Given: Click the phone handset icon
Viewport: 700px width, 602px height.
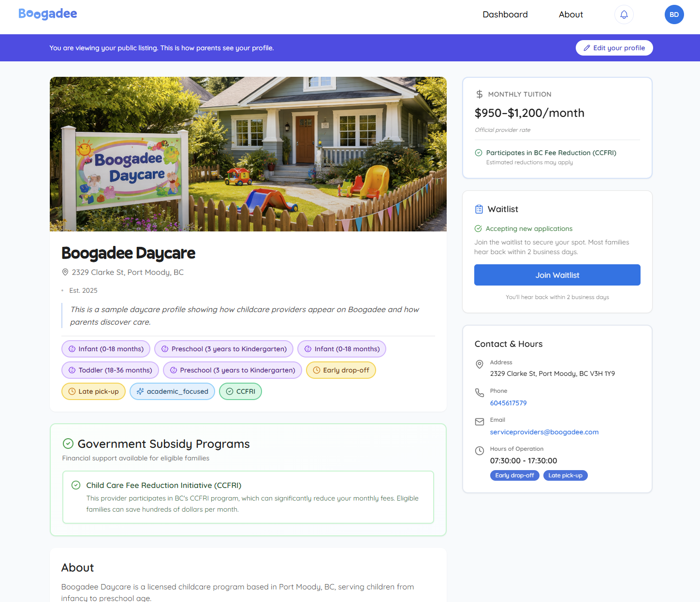Looking at the screenshot, I should [480, 393].
